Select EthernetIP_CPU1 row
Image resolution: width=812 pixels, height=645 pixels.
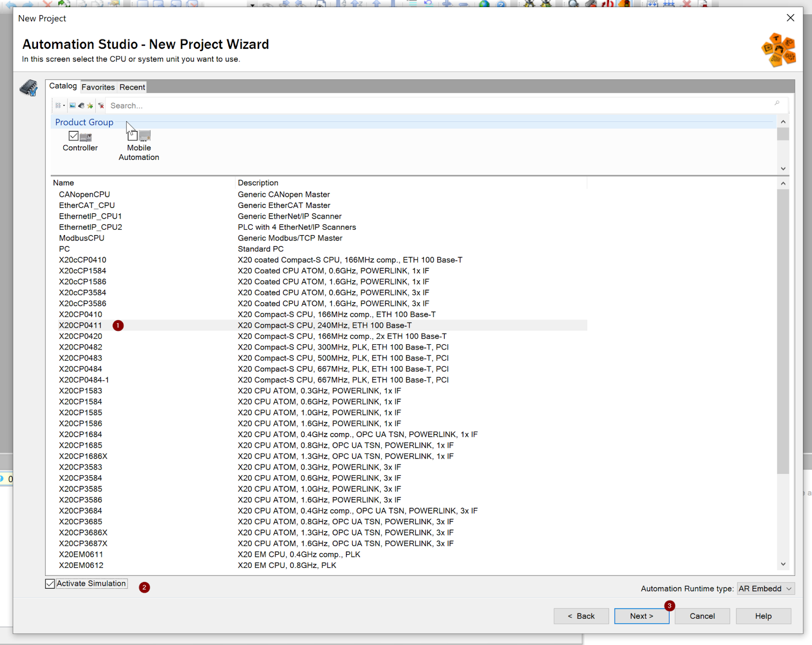coord(320,216)
